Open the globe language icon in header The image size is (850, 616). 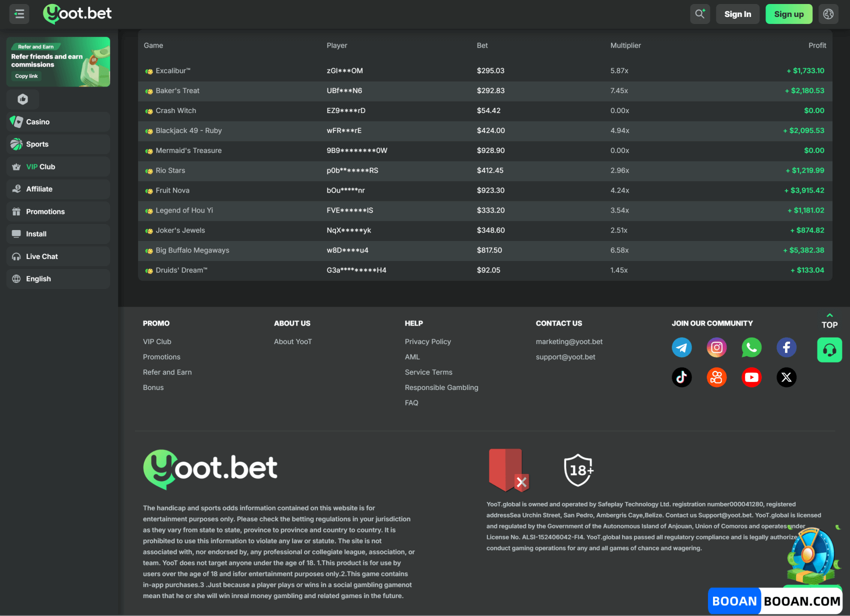(x=828, y=14)
